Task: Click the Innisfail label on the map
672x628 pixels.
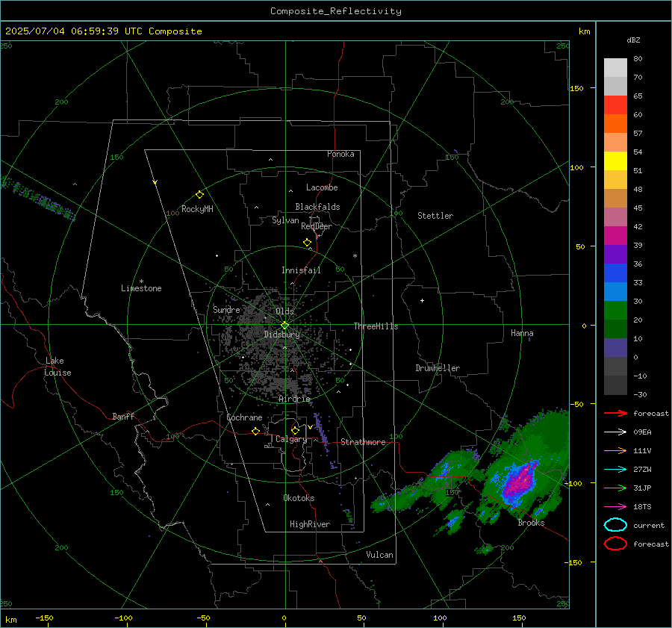Action: click(301, 270)
